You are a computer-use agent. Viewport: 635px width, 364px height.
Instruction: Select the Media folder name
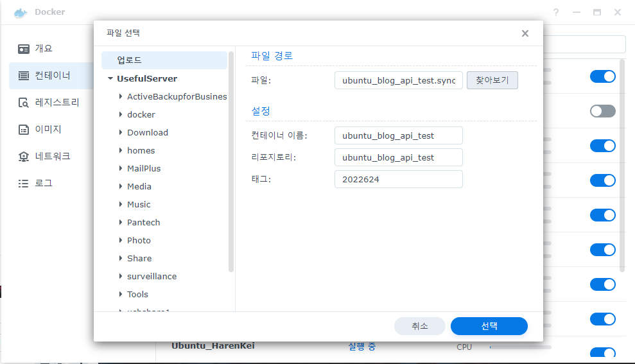[x=139, y=186]
